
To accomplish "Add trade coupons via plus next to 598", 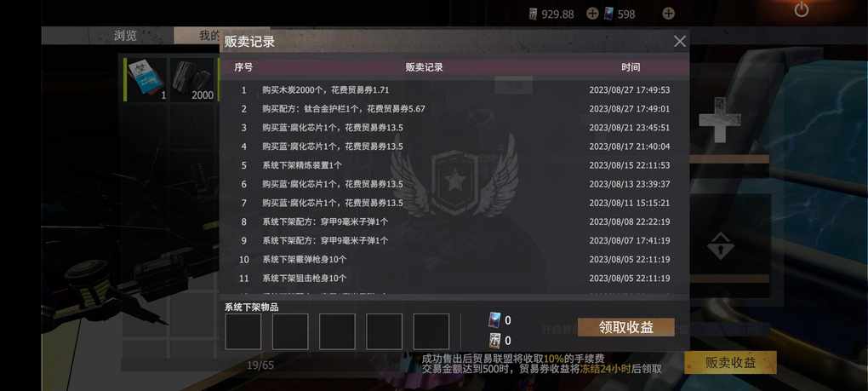I will (x=668, y=14).
